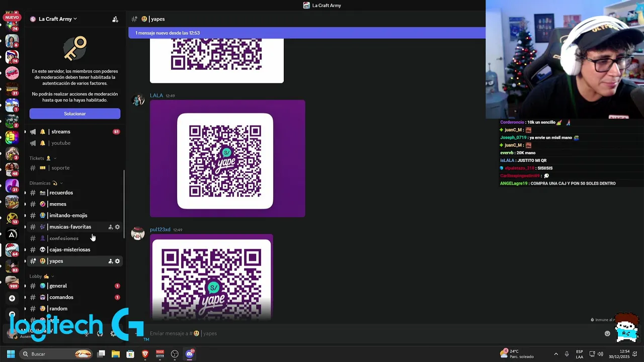Click the streams unread badge 51

[116, 132]
